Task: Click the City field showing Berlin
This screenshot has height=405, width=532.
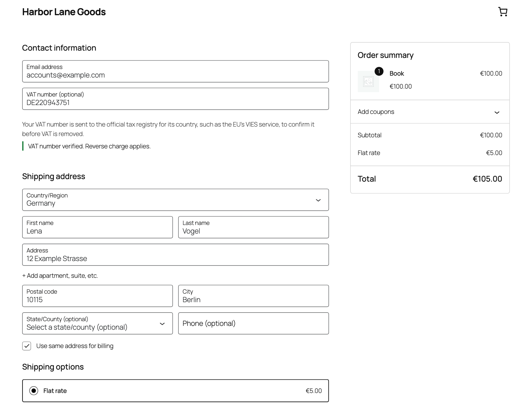Action: pyautogui.click(x=253, y=296)
